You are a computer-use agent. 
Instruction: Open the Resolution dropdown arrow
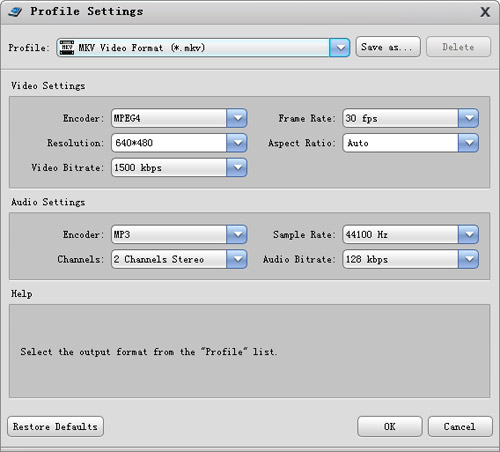coord(237,143)
